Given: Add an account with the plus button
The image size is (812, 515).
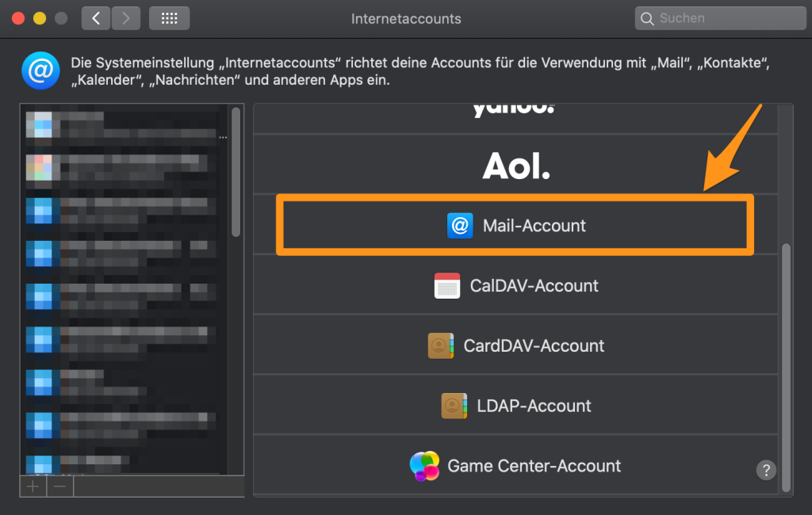Looking at the screenshot, I should click(33, 486).
